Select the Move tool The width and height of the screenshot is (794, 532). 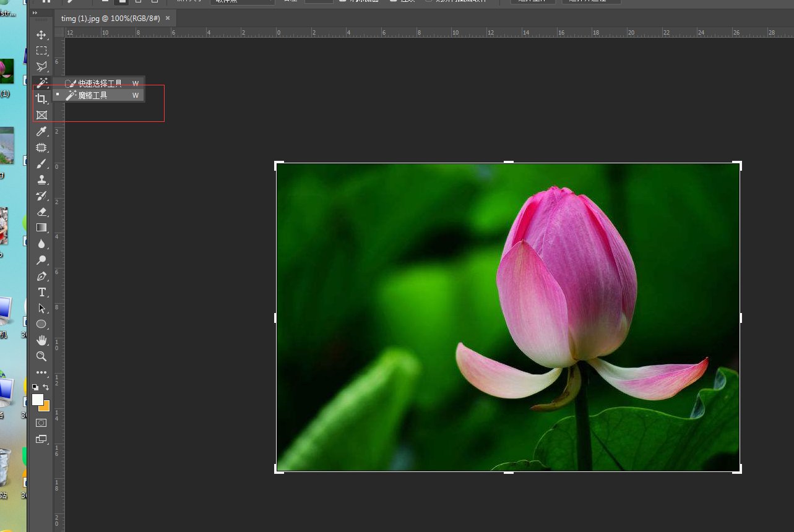click(41, 35)
